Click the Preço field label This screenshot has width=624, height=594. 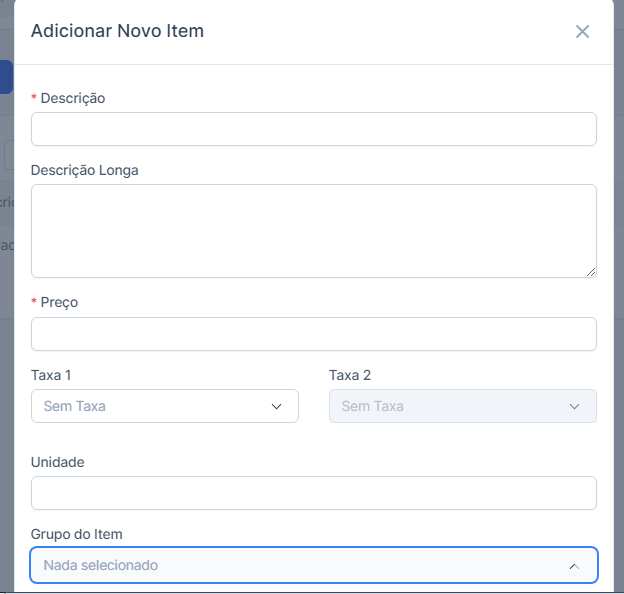point(59,302)
